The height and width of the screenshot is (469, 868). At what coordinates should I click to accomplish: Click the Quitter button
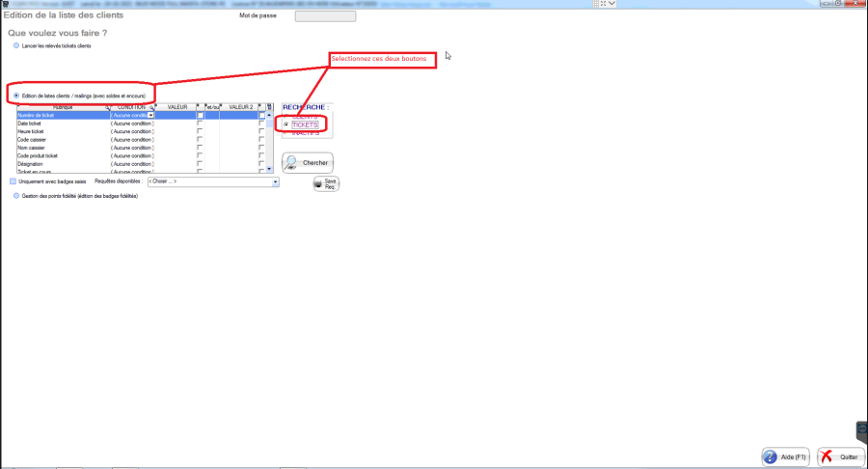coord(841,456)
